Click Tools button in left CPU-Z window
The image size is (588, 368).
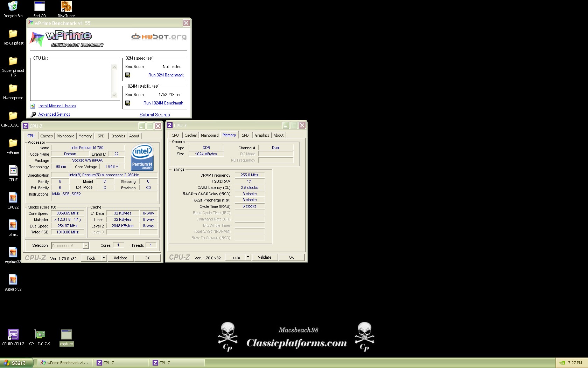point(91,258)
